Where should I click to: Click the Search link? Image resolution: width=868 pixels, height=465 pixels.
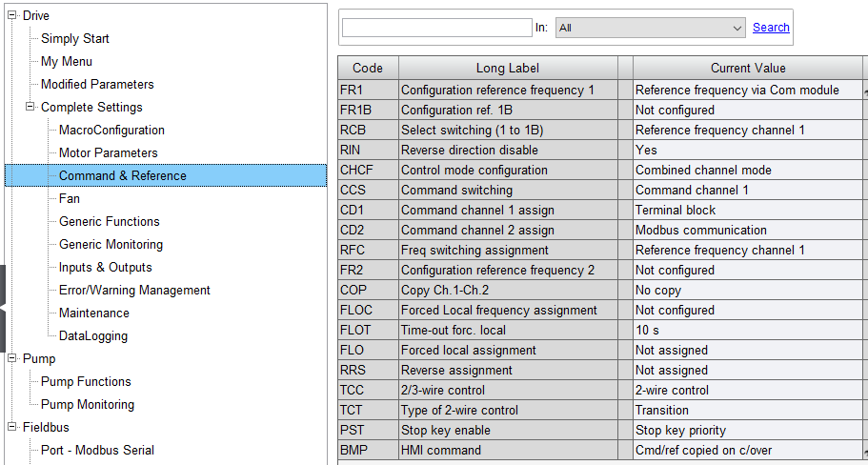pos(771,27)
